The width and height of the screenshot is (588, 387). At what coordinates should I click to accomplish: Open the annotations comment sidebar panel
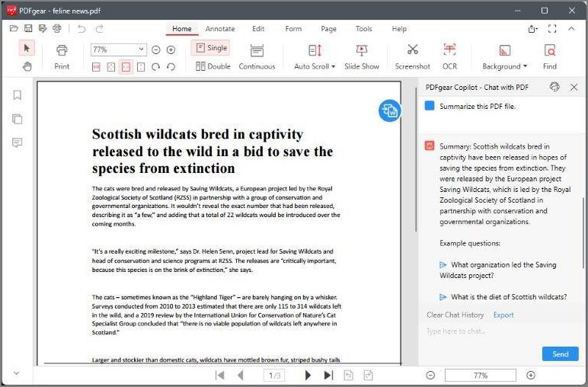pyautogui.click(x=18, y=142)
